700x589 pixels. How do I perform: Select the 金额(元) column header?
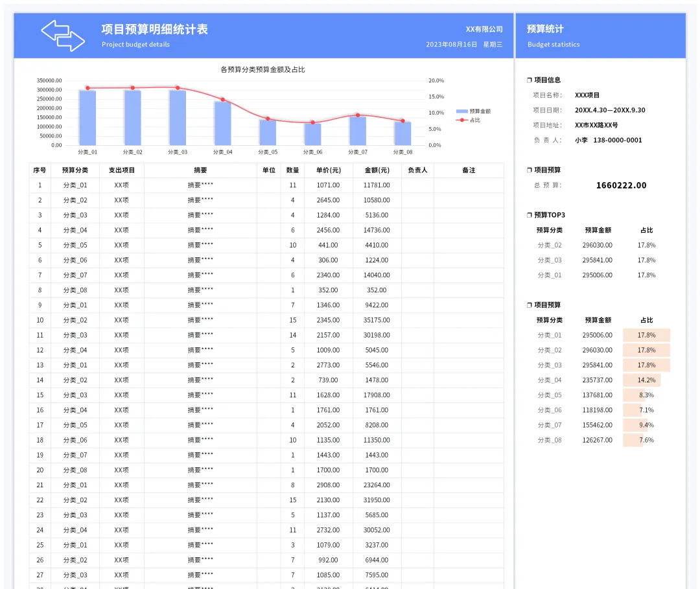377,170
